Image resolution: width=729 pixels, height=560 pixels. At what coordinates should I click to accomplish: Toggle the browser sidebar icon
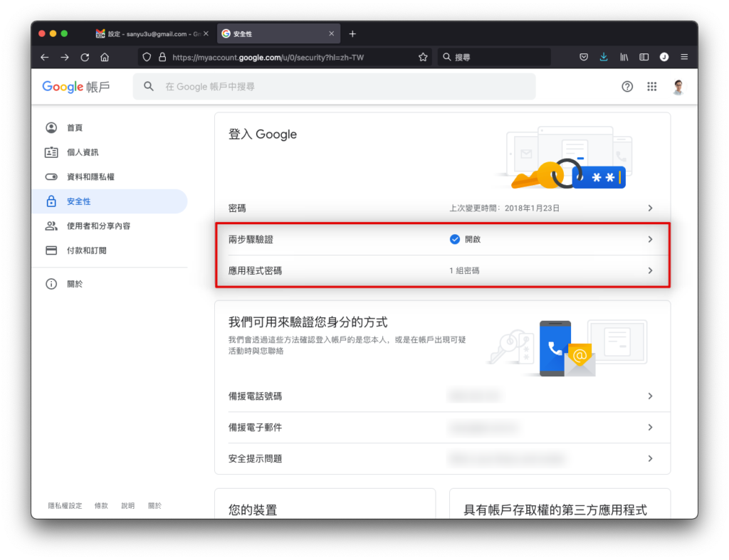644,57
